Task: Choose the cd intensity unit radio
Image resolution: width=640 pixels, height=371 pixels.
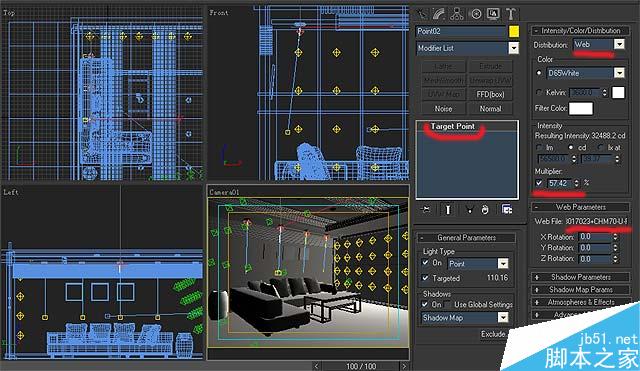Action: pyautogui.click(x=571, y=147)
